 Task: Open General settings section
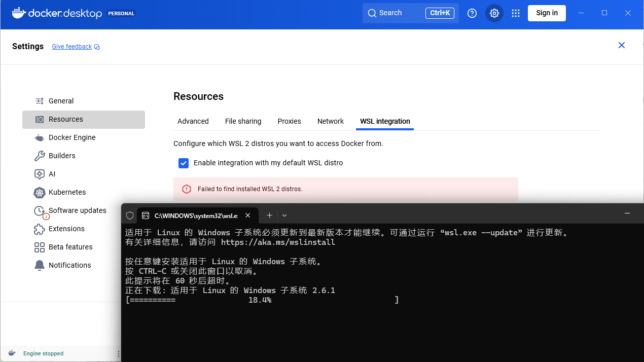pos(84,101)
